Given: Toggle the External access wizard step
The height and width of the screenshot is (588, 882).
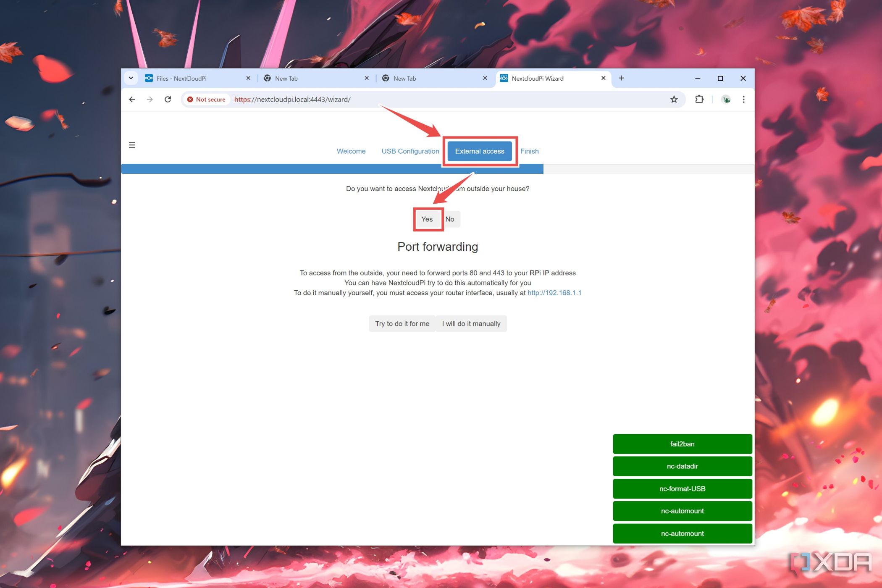Looking at the screenshot, I should (x=480, y=151).
